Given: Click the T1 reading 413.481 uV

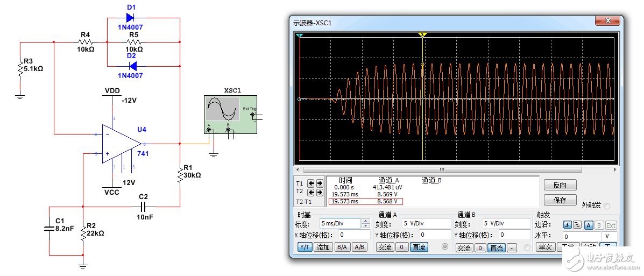Looking at the screenshot, I should click(388, 187).
